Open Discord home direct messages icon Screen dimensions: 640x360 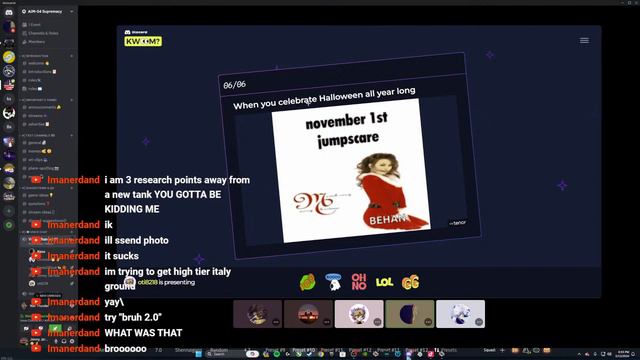[9, 12]
